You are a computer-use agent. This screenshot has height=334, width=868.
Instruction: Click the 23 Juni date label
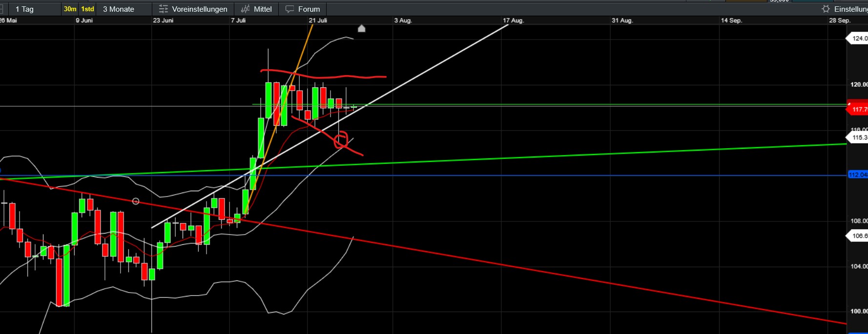tap(163, 20)
